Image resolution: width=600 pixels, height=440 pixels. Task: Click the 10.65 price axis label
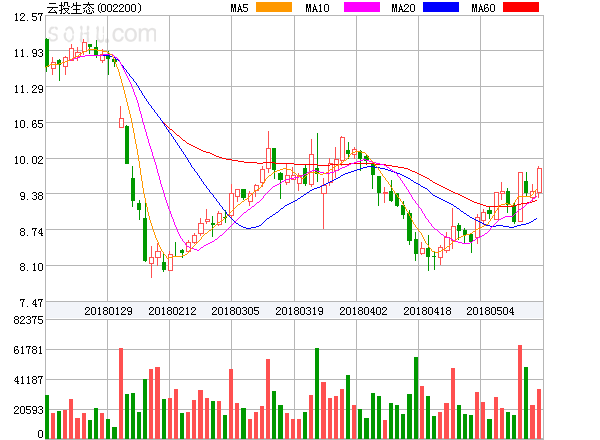pyautogui.click(x=29, y=124)
